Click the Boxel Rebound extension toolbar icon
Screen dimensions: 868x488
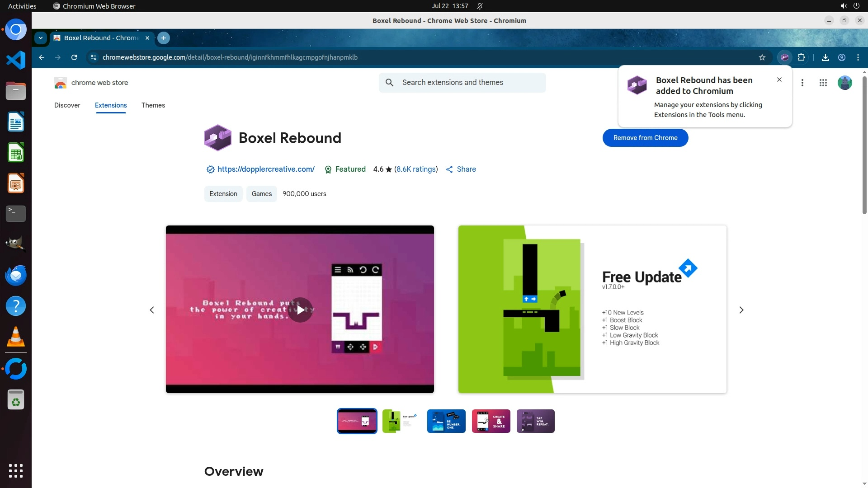pyautogui.click(x=785, y=57)
